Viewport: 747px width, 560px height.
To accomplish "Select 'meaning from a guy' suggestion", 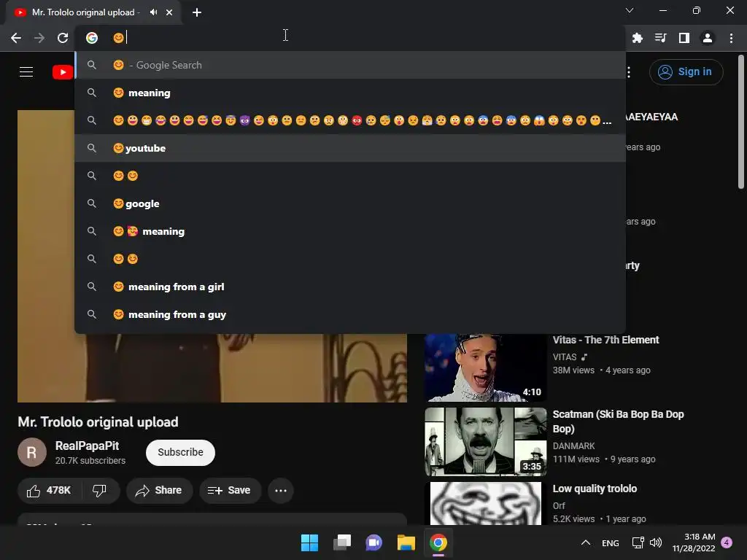I will click(350, 314).
